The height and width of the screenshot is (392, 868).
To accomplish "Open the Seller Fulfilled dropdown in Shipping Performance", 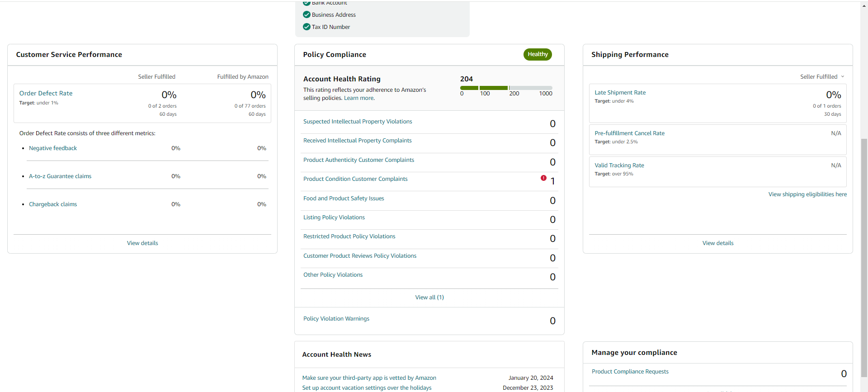I will tap(822, 77).
